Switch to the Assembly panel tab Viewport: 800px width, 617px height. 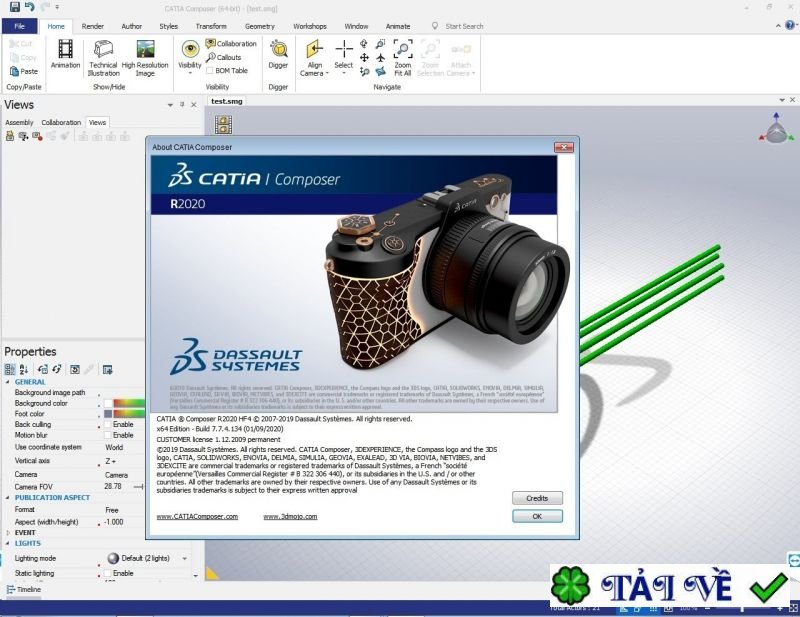click(18, 122)
